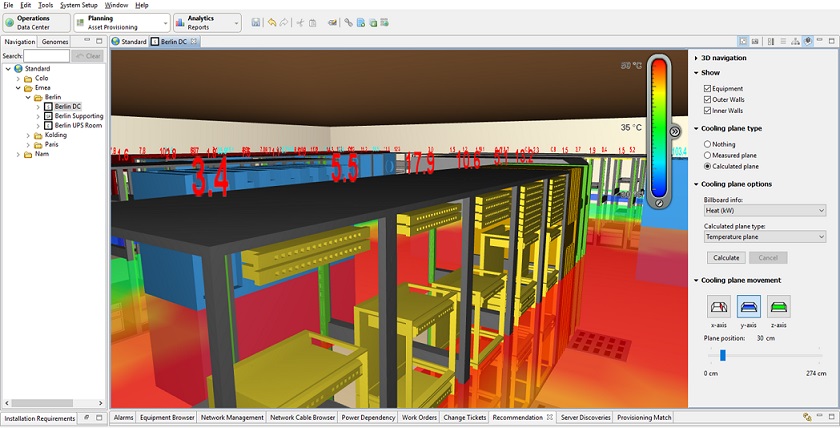Switch to the Genomes tab
The height and width of the screenshot is (428, 840).
pos(55,42)
